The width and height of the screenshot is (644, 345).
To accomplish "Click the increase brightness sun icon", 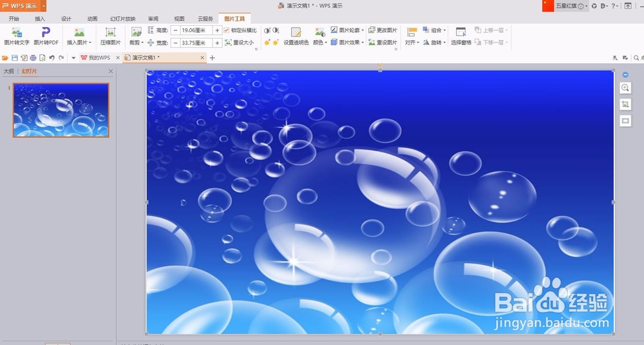I will (x=267, y=43).
